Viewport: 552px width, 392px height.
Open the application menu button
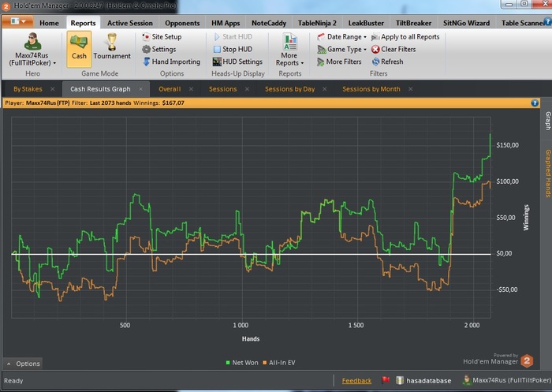click(x=17, y=22)
